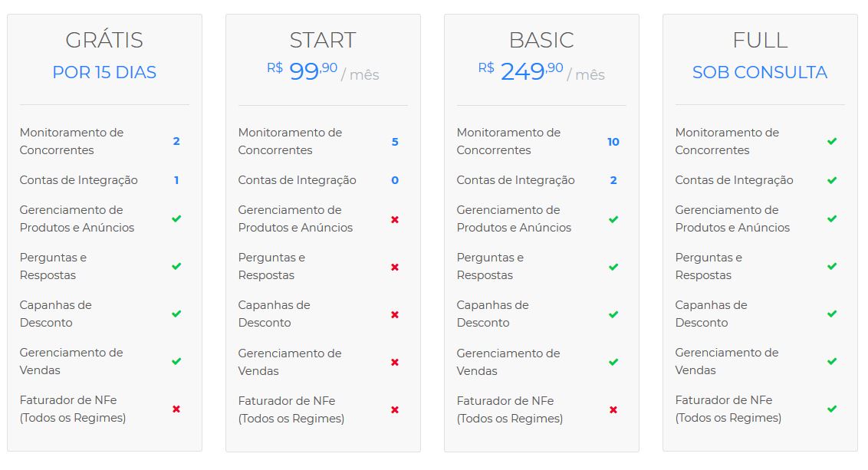Image resolution: width=868 pixels, height=470 pixels.
Task: Click the POR 15 DIAS label
Action: click(x=104, y=72)
